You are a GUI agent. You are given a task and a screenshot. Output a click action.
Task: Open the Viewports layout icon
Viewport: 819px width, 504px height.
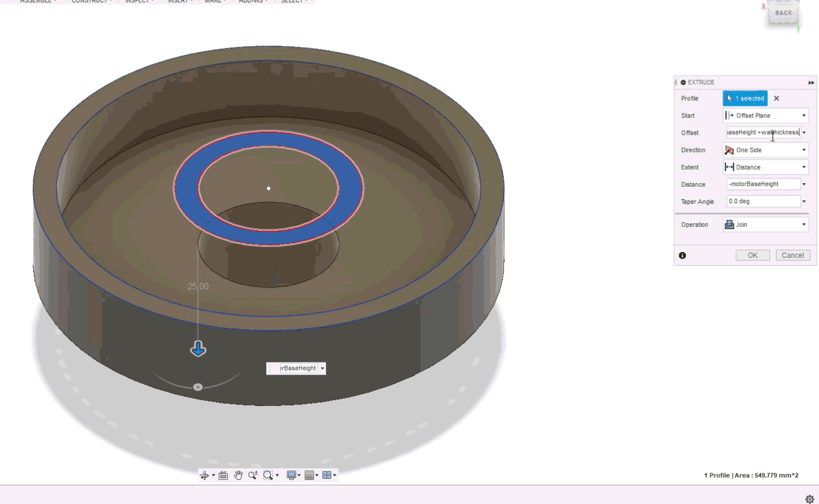[326, 475]
